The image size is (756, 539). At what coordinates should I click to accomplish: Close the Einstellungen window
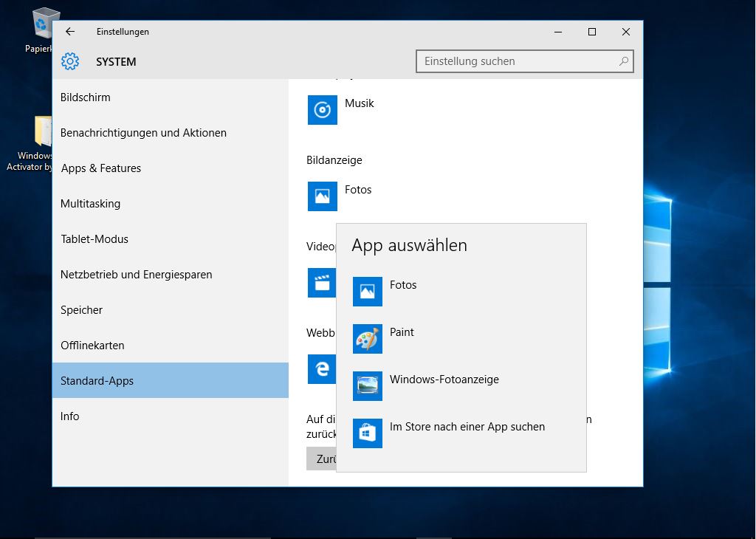[x=626, y=32]
